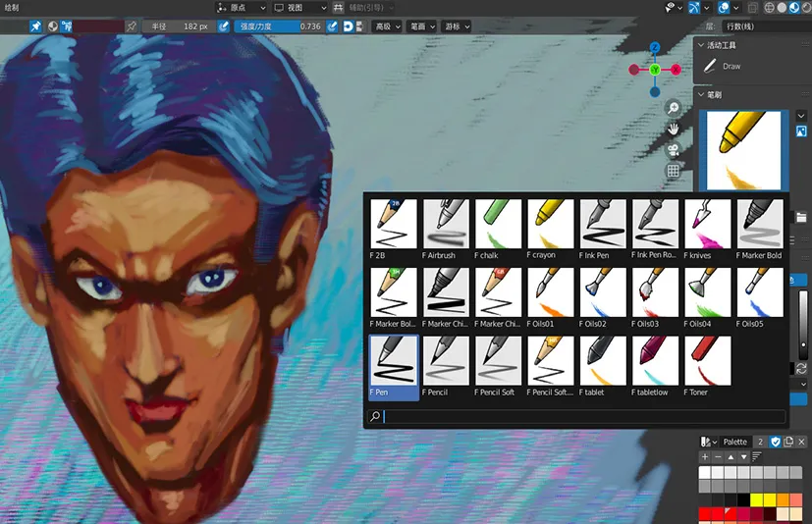Pick the F Ink Pen brush
The height and width of the screenshot is (524, 812).
602,229
